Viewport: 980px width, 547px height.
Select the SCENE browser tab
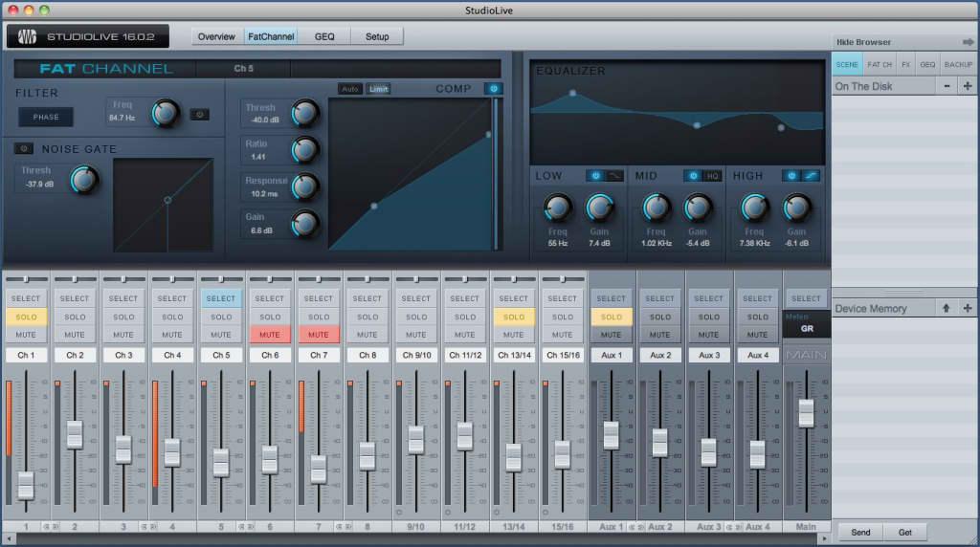pyautogui.click(x=847, y=64)
